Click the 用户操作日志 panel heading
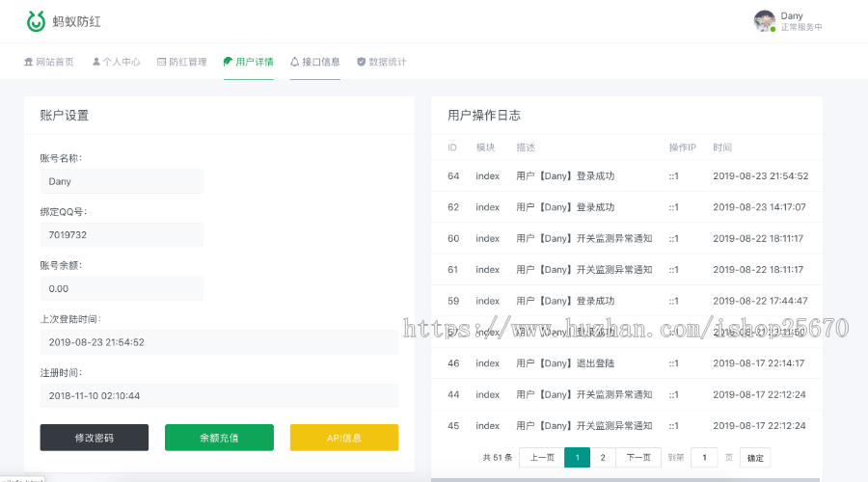This screenshot has width=868, height=482. pyautogui.click(x=484, y=115)
